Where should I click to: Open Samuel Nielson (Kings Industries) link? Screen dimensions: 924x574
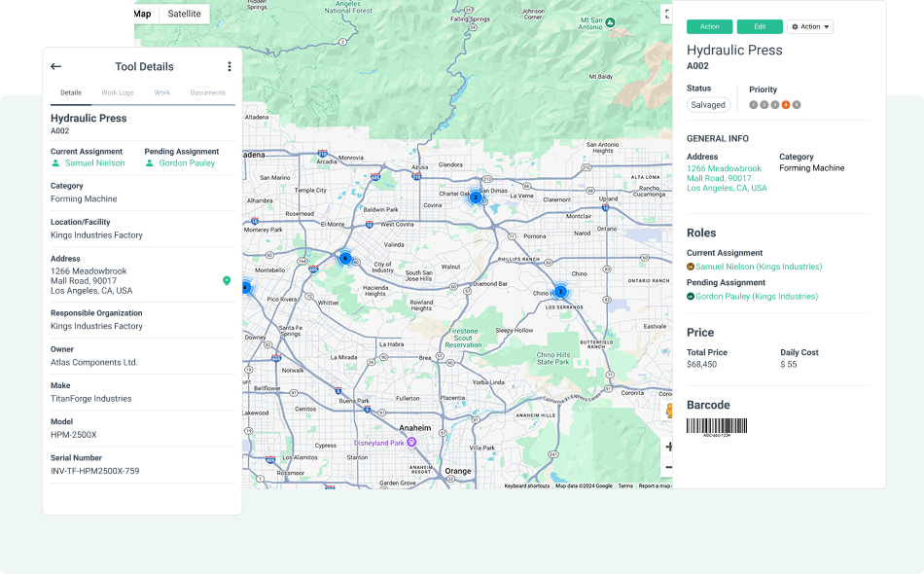(758, 267)
